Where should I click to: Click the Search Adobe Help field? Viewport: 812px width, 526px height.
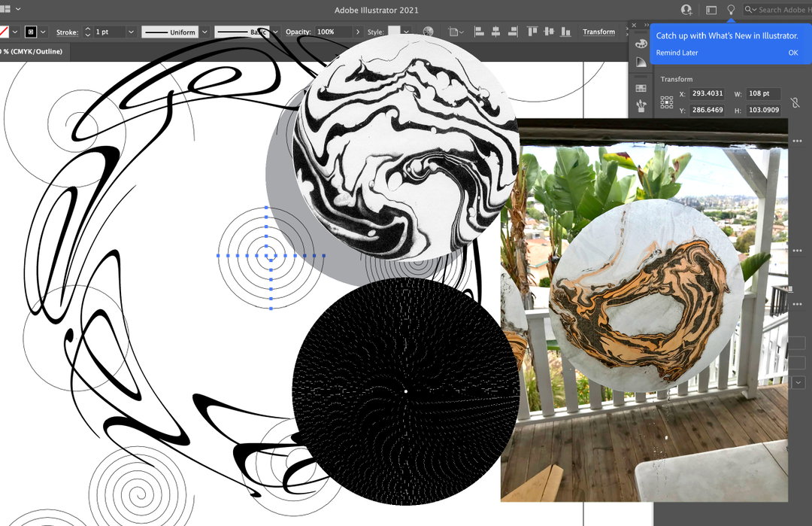778,9
